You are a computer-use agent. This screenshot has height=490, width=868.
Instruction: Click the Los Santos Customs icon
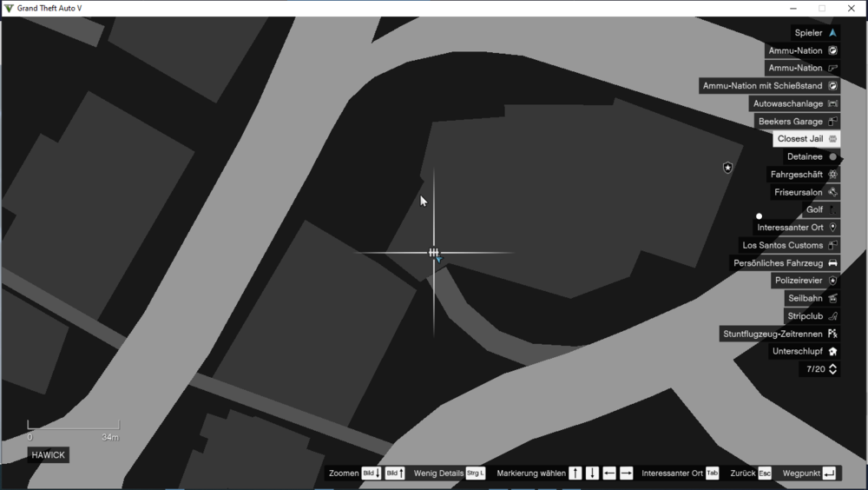(832, 245)
